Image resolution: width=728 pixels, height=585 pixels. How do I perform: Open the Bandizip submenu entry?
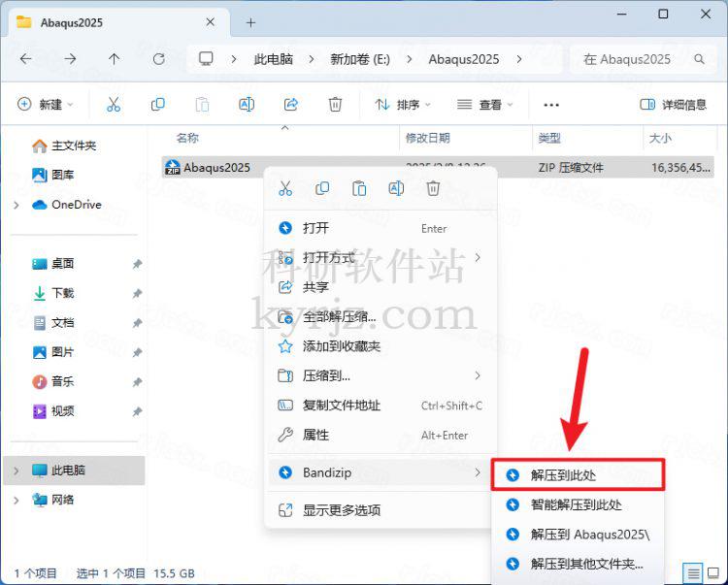pyautogui.click(x=381, y=472)
